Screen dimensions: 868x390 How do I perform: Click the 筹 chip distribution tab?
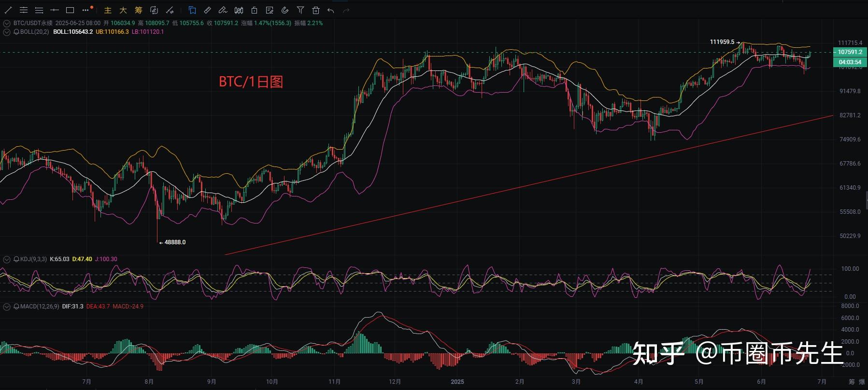[x=139, y=10]
